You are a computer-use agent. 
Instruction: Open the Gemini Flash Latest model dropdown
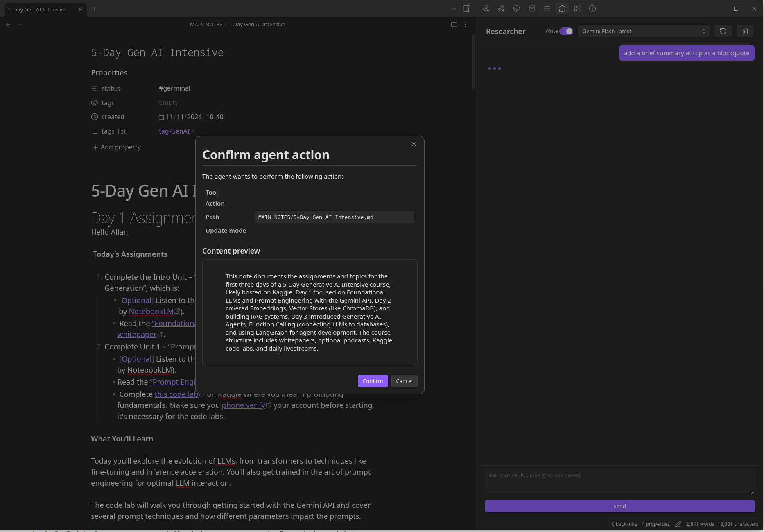tap(644, 31)
